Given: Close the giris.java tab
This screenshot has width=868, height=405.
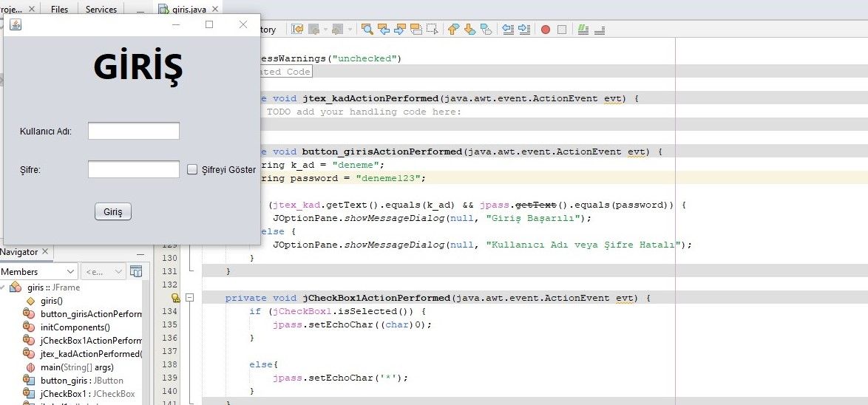Looking at the screenshot, I should coord(215,9).
